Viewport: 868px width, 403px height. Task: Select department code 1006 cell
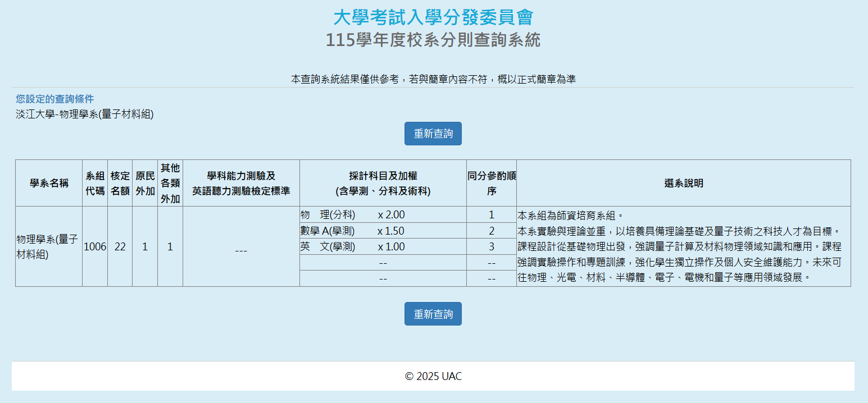pos(95,246)
